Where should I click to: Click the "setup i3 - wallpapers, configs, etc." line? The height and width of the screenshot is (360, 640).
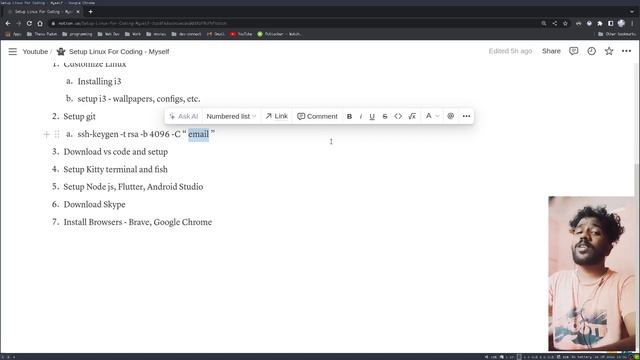[139, 99]
